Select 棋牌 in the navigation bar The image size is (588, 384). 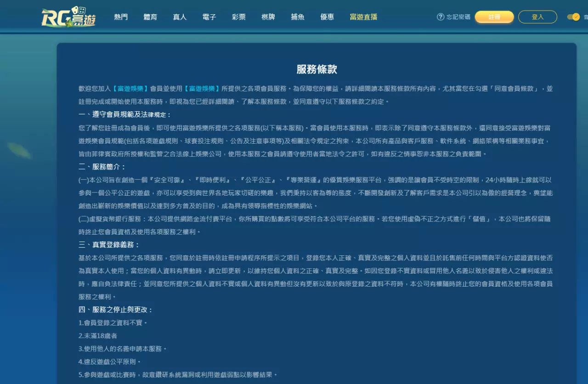[268, 17]
